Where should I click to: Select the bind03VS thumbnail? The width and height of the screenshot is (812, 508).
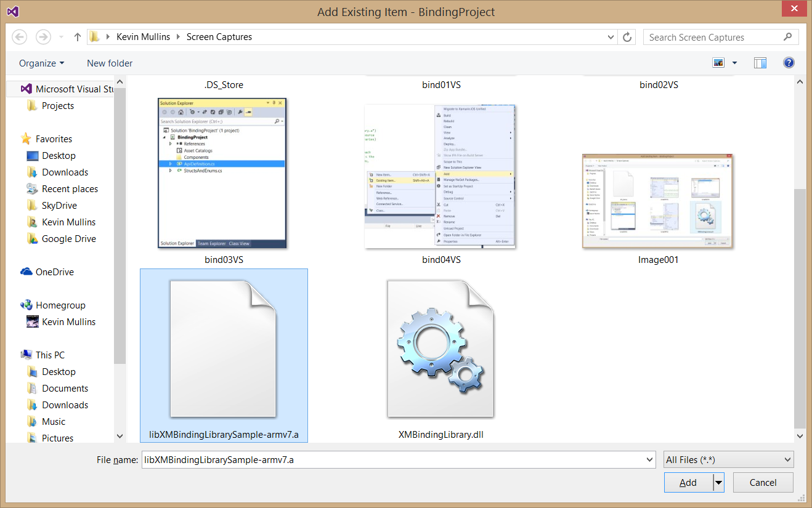[222, 173]
